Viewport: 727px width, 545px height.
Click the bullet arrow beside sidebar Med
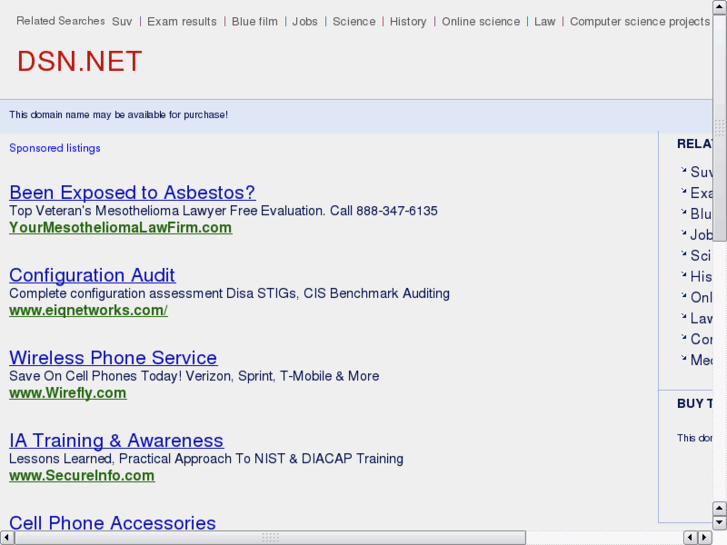[683, 358]
